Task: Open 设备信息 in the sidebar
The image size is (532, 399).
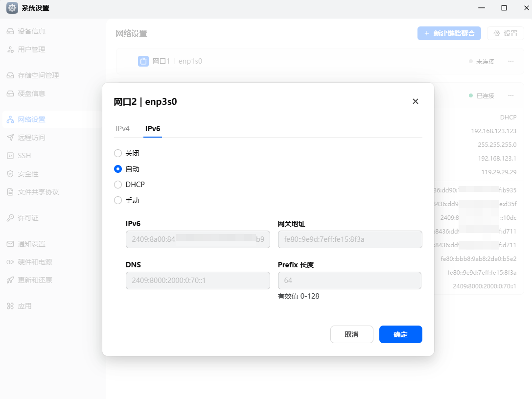Action: click(x=31, y=31)
